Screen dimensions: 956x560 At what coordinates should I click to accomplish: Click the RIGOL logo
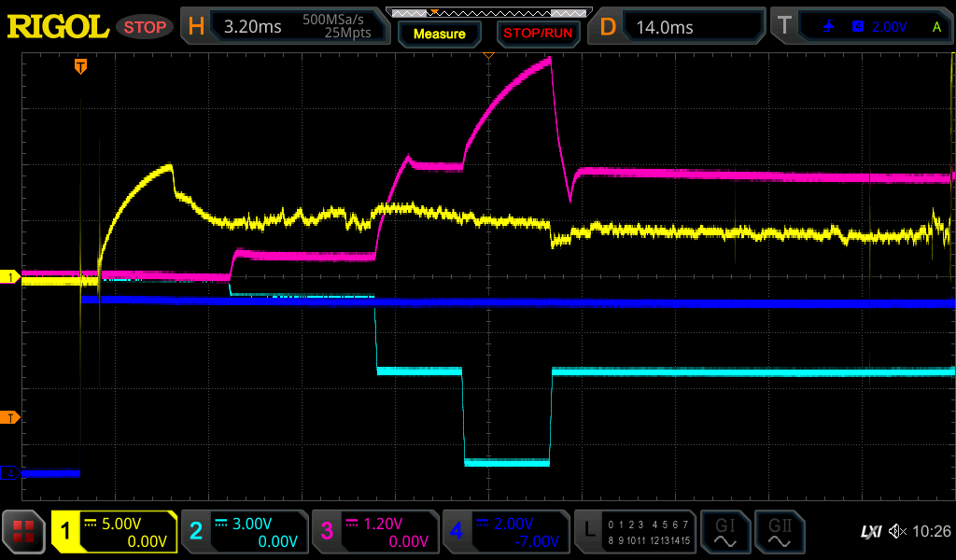point(58,27)
